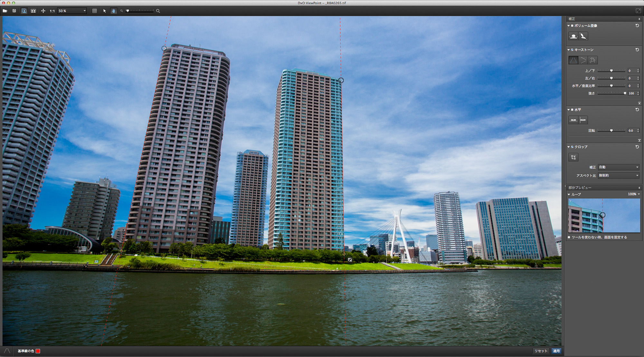Click the 適用 button
The image size is (644, 357).
click(x=556, y=351)
